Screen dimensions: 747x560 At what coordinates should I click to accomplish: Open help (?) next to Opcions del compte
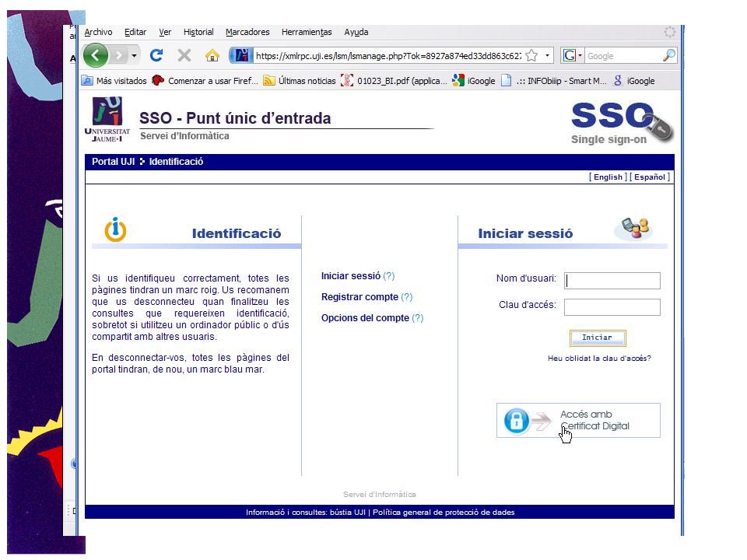pos(417,317)
